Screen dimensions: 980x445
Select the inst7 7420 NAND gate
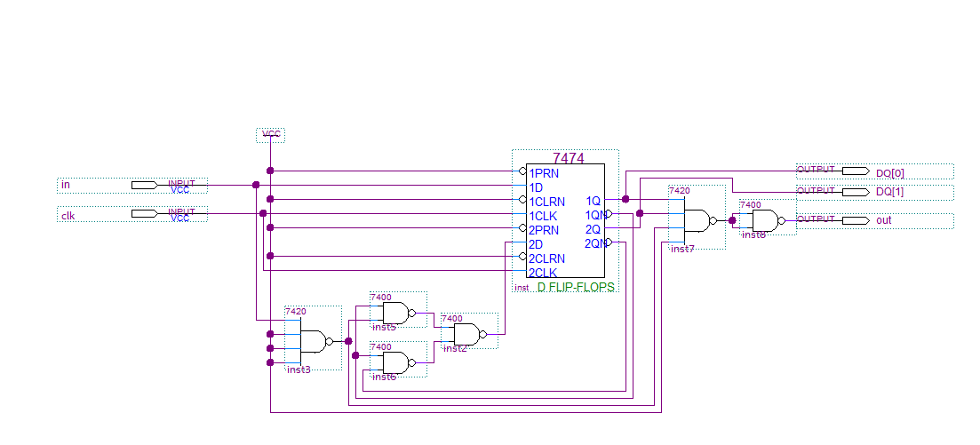[697, 220]
